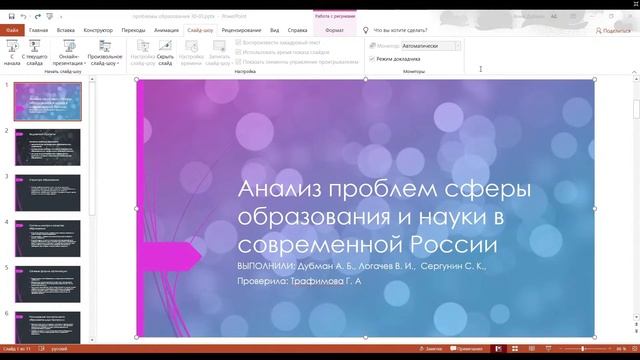Open 'Произвольное слайд-шоу' dropdown
Screen dimensions: 640x360
click(105, 53)
